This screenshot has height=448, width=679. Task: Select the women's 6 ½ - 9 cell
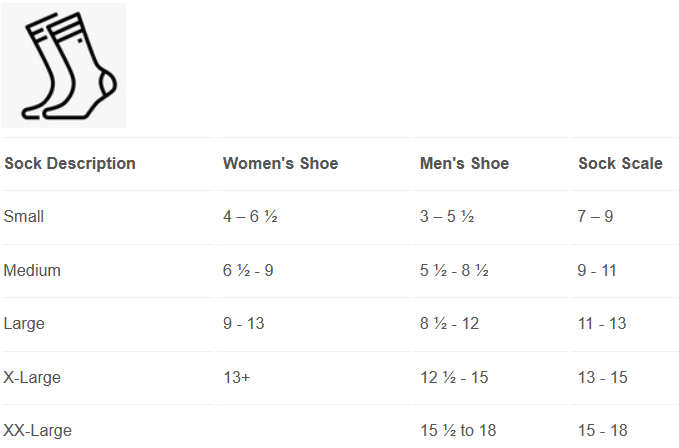coord(248,271)
